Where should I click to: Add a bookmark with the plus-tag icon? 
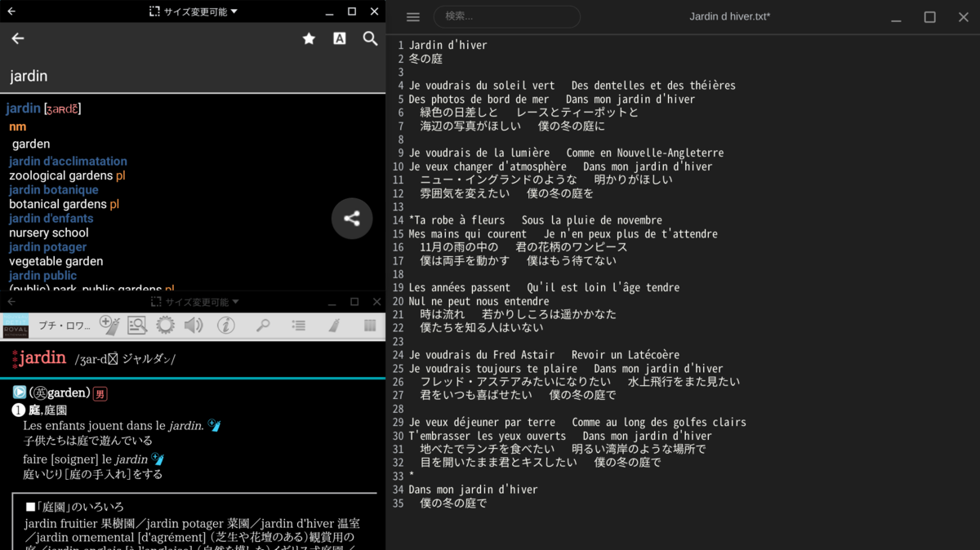[109, 326]
